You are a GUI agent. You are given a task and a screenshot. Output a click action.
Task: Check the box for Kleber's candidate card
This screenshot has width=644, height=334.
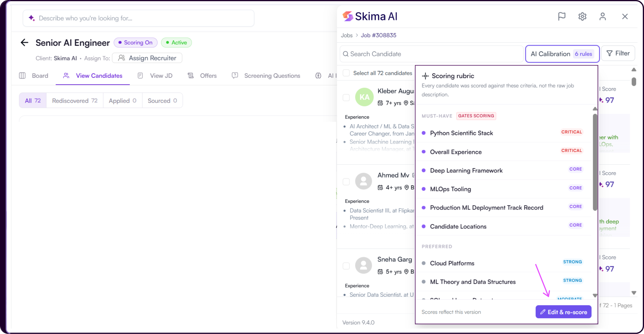pyautogui.click(x=346, y=97)
